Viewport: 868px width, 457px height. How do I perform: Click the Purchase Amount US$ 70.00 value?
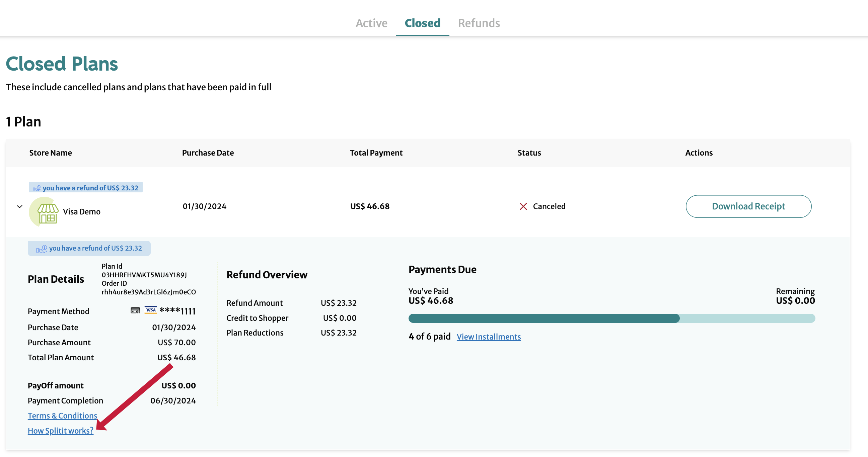click(176, 343)
